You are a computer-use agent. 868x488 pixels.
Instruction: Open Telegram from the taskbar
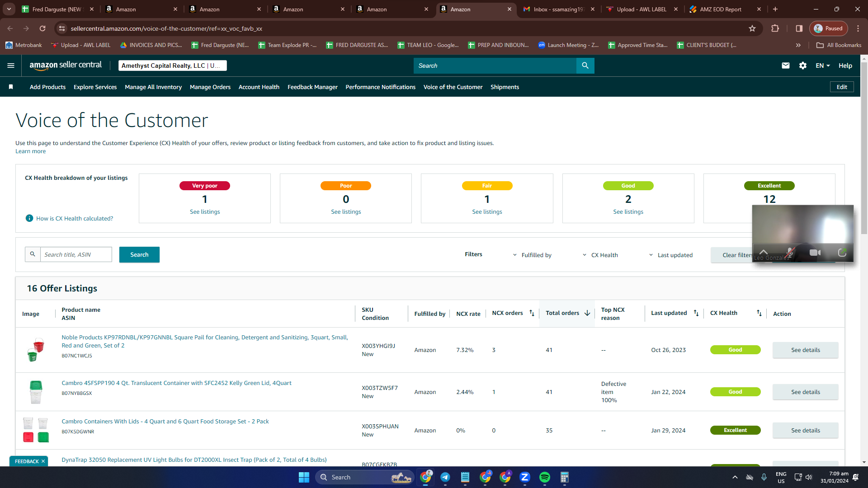(445, 477)
